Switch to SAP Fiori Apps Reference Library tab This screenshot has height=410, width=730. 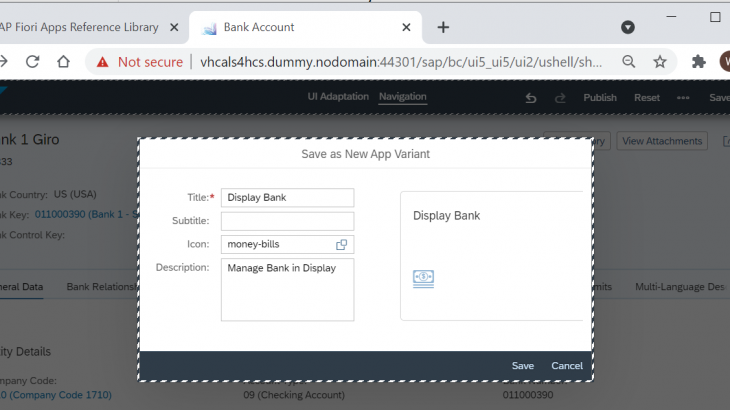coord(79,27)
